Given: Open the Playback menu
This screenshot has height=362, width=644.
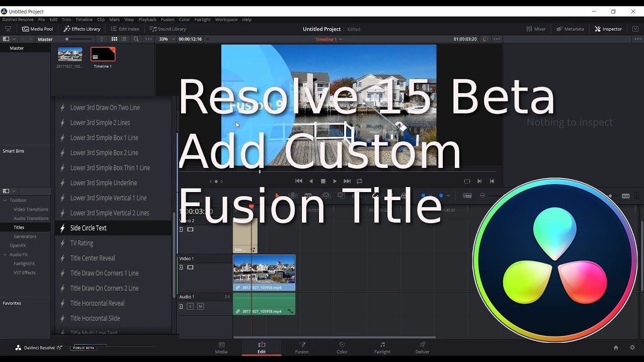Looking at the screenshot, I should 147,20.
